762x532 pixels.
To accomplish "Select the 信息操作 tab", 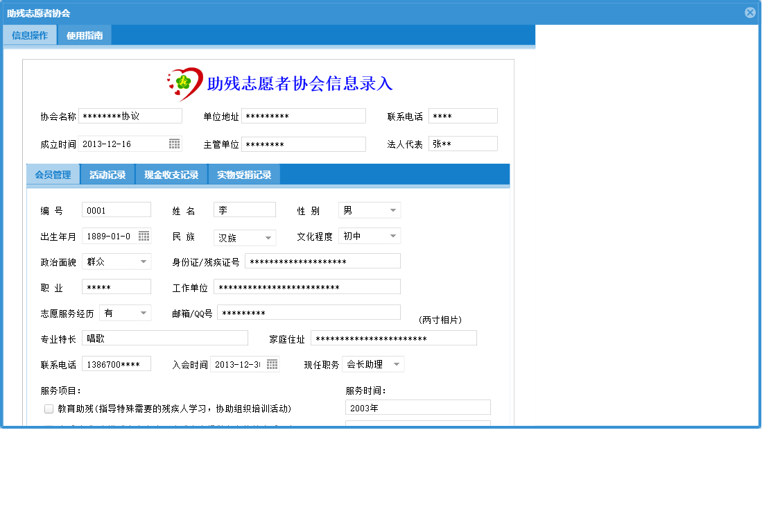I will [x=30, y=33].
